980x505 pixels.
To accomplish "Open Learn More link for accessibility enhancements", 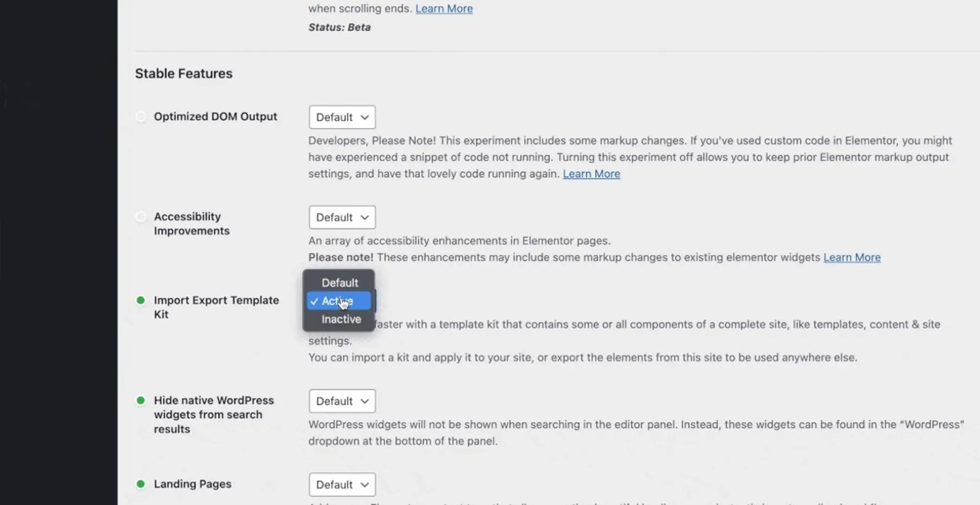I will click(852, 257).
